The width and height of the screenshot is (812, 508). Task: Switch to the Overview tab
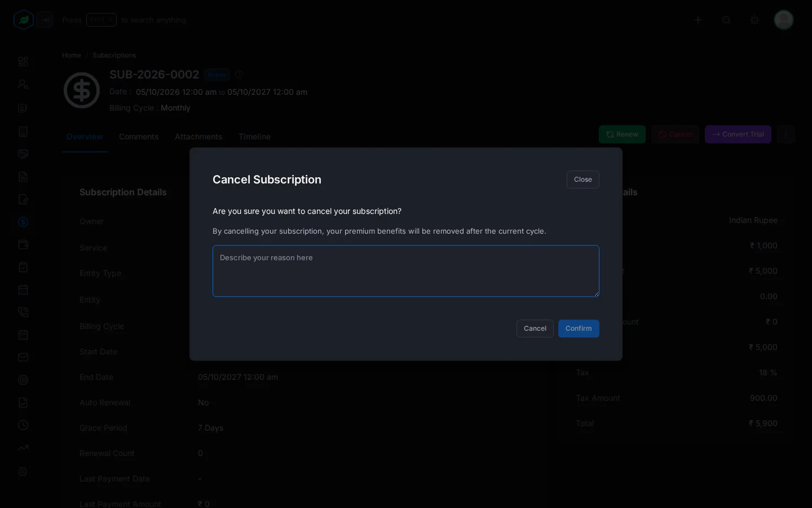85,137
